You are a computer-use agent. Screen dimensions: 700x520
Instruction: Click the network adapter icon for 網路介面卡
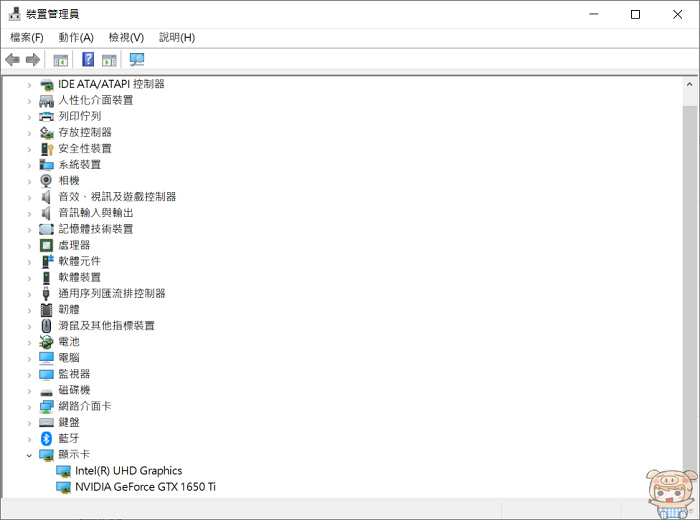coord(46,406)
